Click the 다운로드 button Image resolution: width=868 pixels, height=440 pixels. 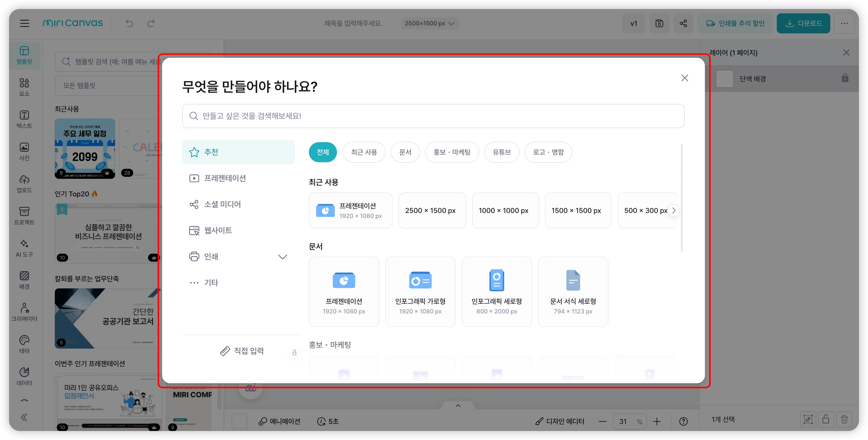pos(803,23)
